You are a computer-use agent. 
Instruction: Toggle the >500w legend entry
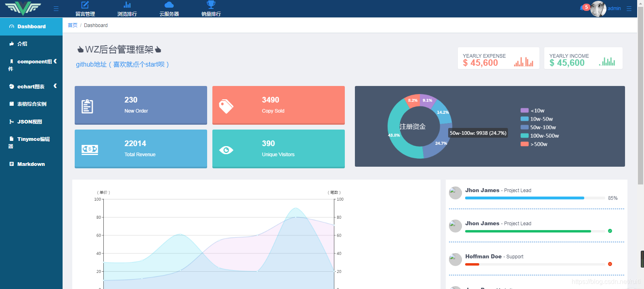click(x=534, y=144)
